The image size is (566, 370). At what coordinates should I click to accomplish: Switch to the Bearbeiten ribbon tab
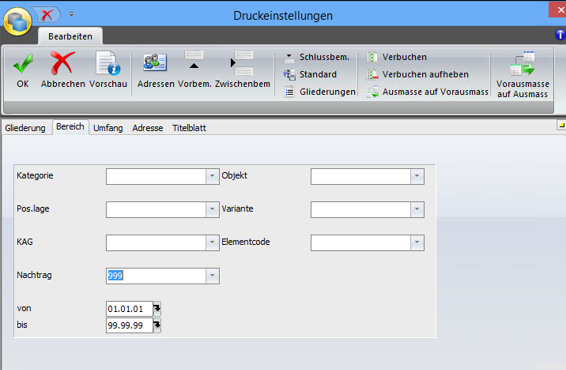(x=70, y=36)
